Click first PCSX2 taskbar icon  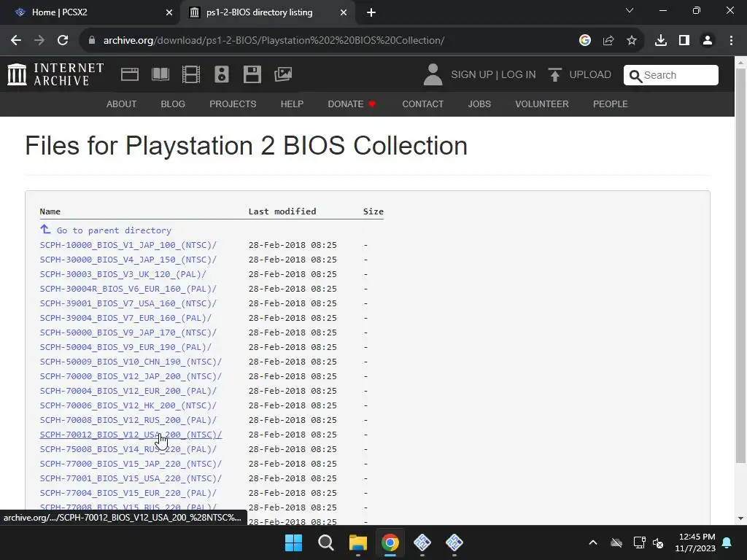pyautogui.click(x=422, y=542)
